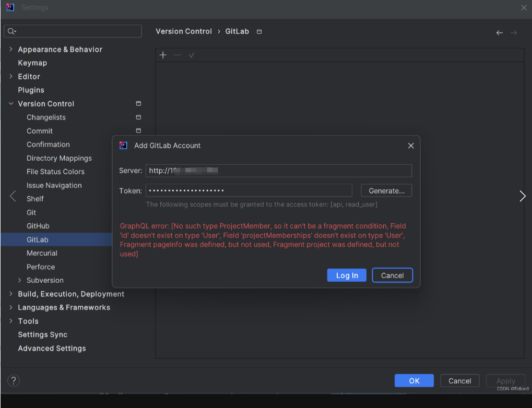532x408 pixels.
Task: Expand the Subversion node
Action: 20,280
